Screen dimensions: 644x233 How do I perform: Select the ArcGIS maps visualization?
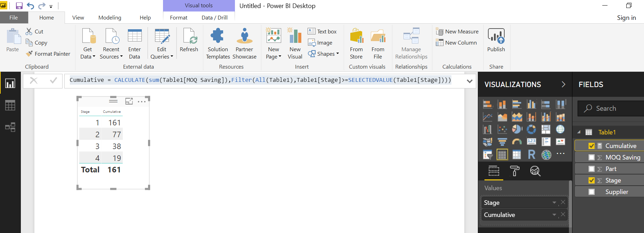(x=546, y=155)
